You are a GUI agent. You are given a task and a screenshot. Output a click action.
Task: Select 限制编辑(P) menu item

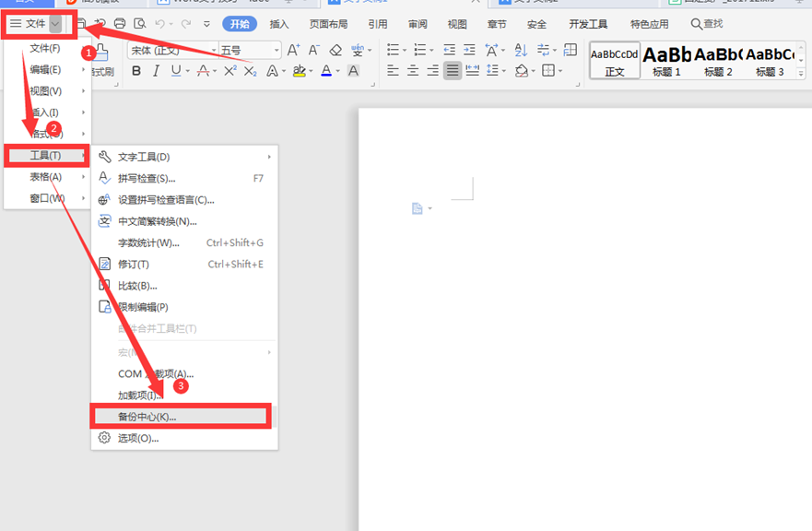click(184, 307)
